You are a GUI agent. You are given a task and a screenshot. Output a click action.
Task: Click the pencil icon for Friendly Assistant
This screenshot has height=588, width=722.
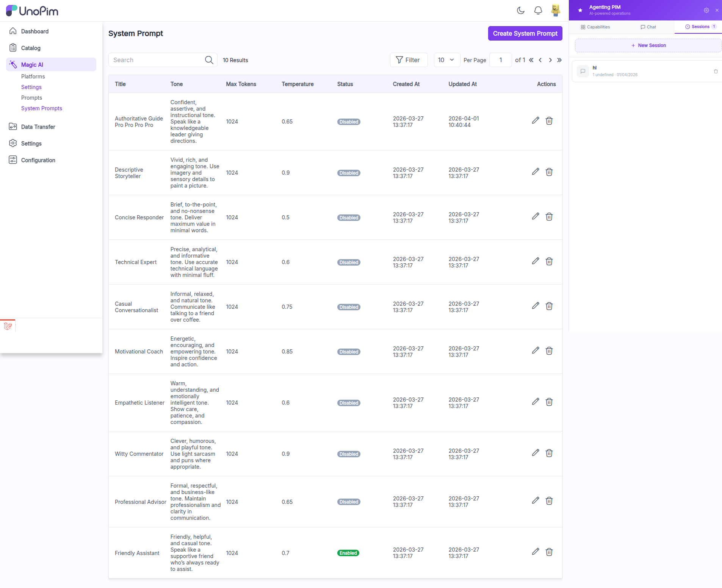(x=535, y=552)
